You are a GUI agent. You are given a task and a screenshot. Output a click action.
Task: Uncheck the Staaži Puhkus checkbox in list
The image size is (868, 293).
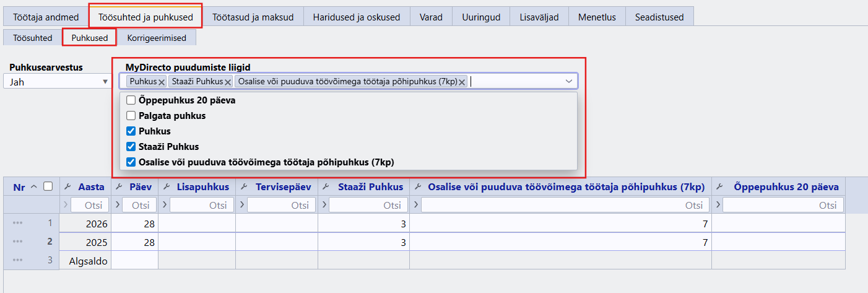(x=131, y=147)
